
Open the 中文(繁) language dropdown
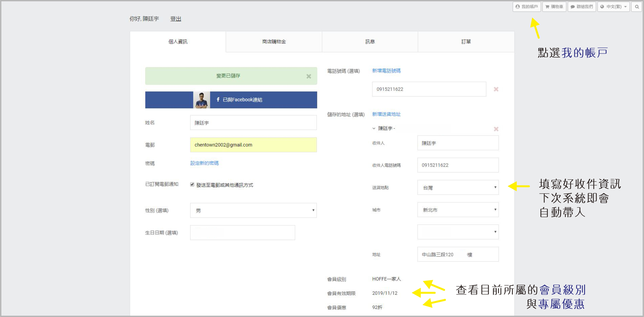(x=613, y=7)
